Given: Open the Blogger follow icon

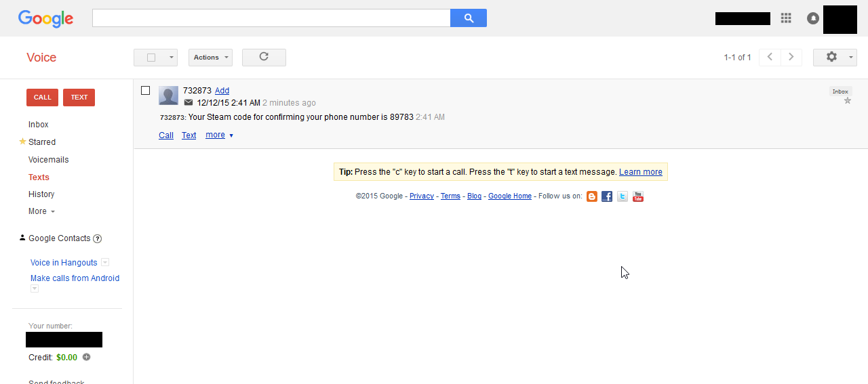Looking at the screenshot, I should coord(592,196).
